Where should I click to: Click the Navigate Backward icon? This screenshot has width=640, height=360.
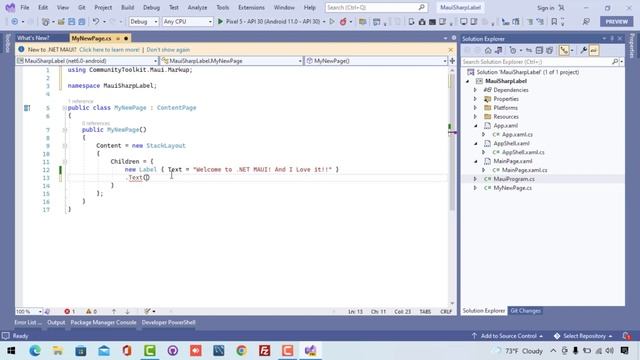(15, 22)
